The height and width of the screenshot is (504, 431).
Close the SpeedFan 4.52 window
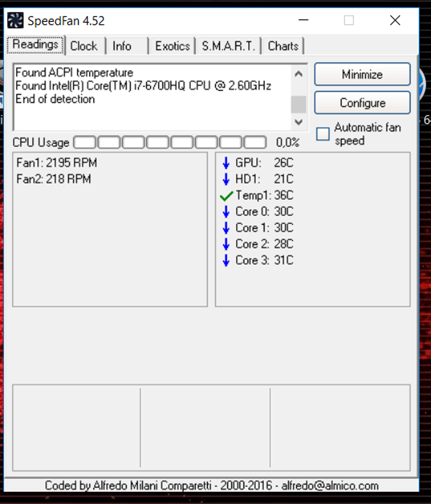(395, 20)
